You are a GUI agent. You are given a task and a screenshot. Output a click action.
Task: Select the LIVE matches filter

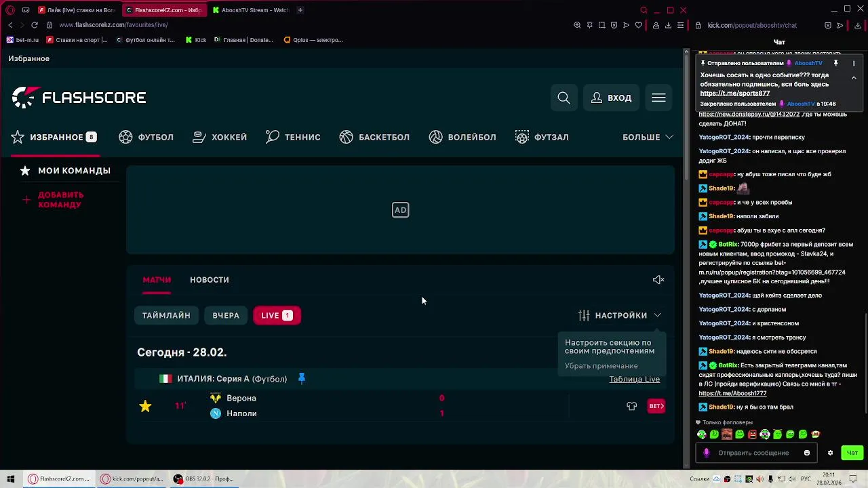277,315
